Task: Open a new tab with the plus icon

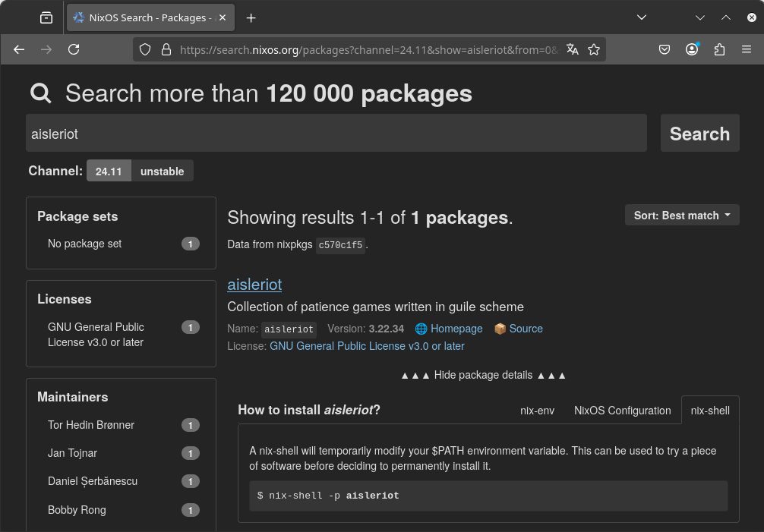Action: (x=251, y=17)
